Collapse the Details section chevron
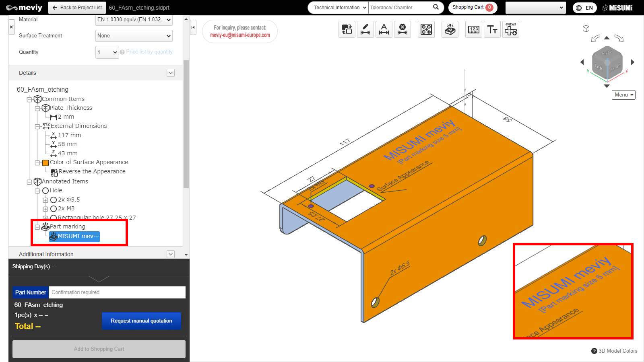Image resolution: width=644 pixels, height=362 pixels. (171, 73)
